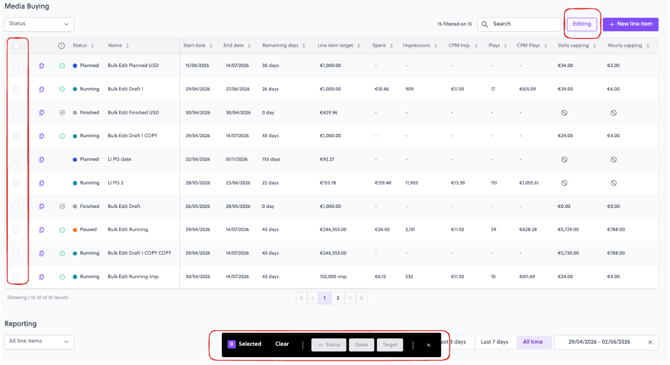Click the info icon in table header
The image size is (670, 365).
pos(62,46)
